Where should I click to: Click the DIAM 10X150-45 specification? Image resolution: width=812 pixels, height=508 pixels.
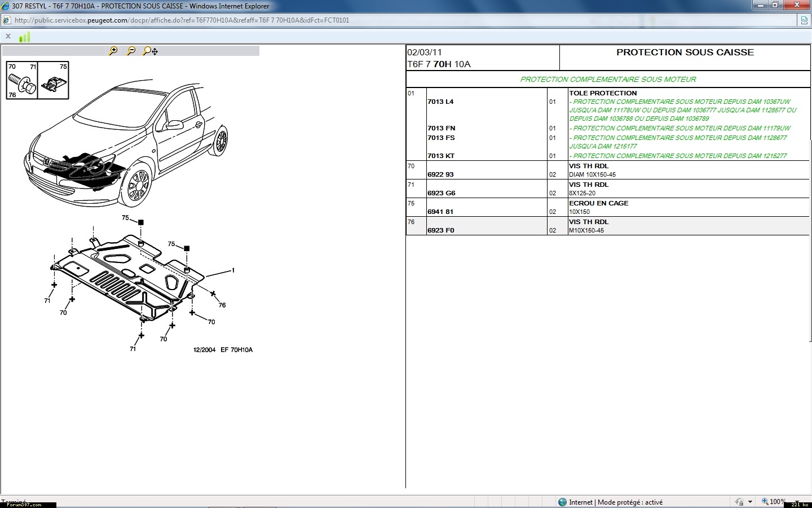click(x=592, y=175)
